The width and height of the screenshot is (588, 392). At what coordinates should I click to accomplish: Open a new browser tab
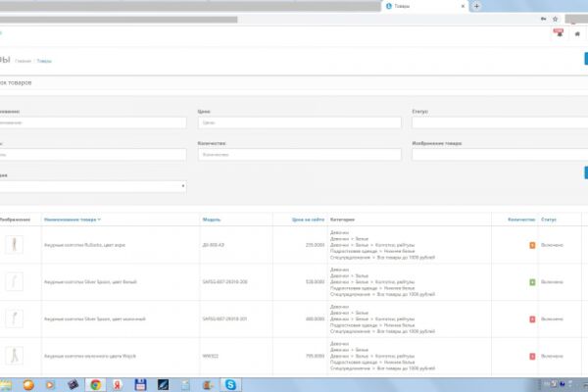click(x=476, y=6)
